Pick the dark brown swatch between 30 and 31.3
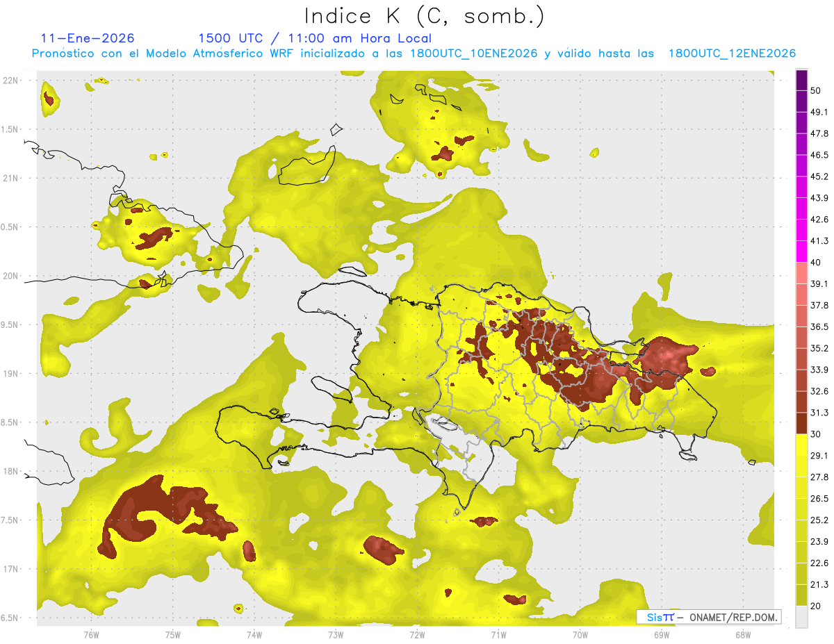 tap(801, 423)
